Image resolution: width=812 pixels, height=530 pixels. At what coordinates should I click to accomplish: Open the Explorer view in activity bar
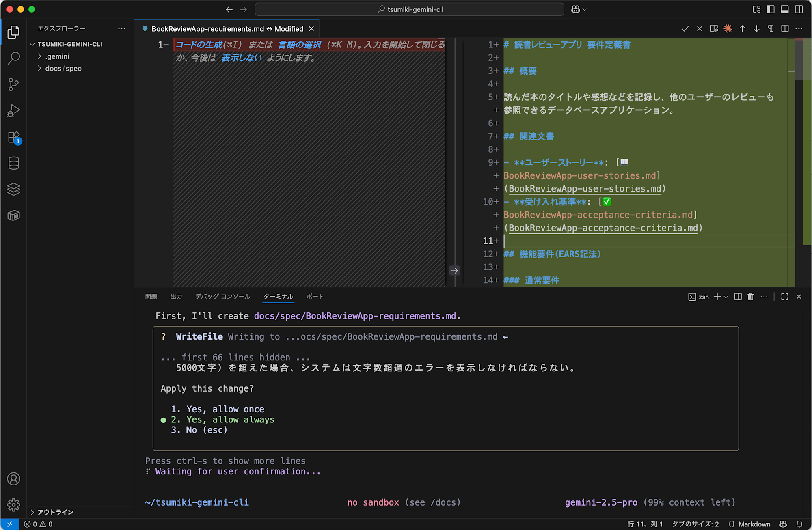click(x=13, y=32)
